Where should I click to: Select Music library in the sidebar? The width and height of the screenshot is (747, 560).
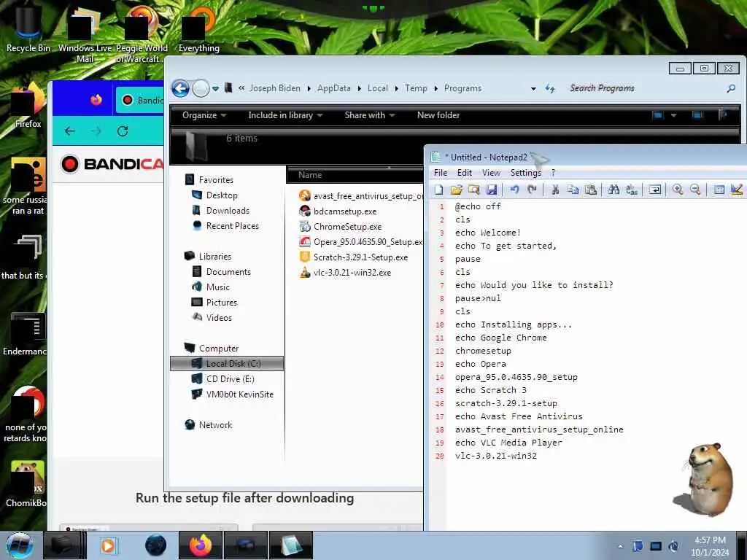click(x=217, y=287)
